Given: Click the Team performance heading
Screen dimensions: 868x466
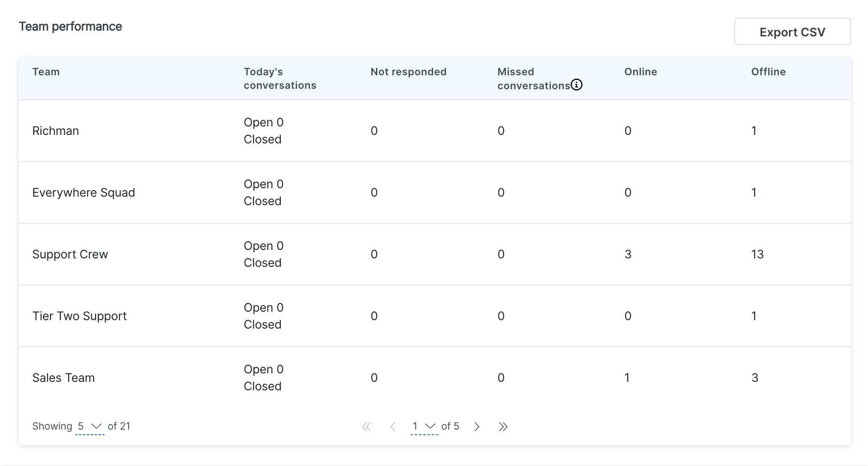Looking at the screenshot, I should [x=71, y=27].
